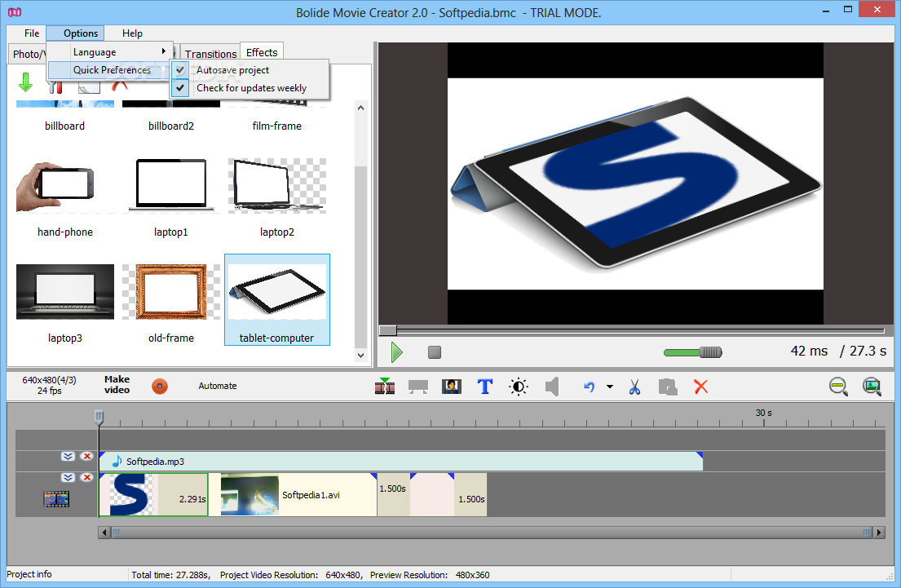Screen dimensions: 901x588
Task: Select the last 1.500s timeline clip
Action: click(471, 495)
